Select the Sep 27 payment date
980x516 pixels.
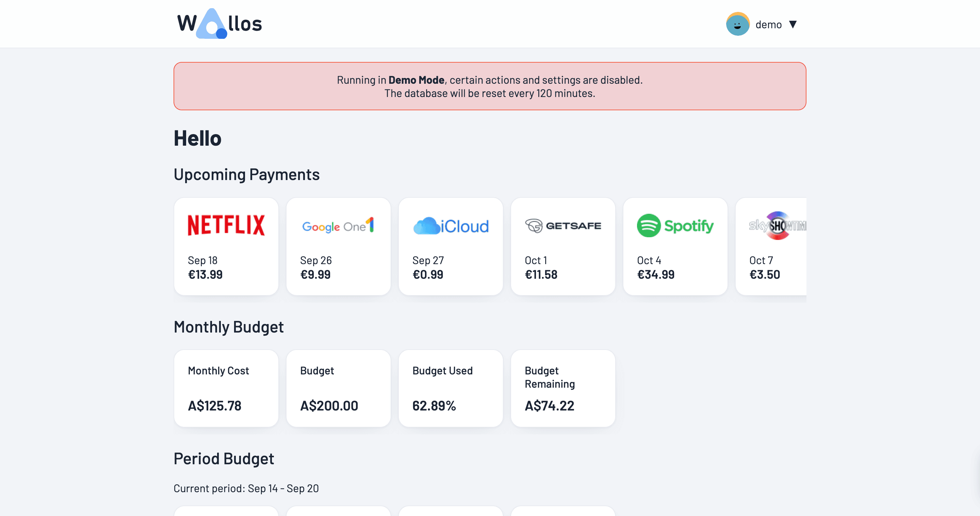click(x=428, y=260)
